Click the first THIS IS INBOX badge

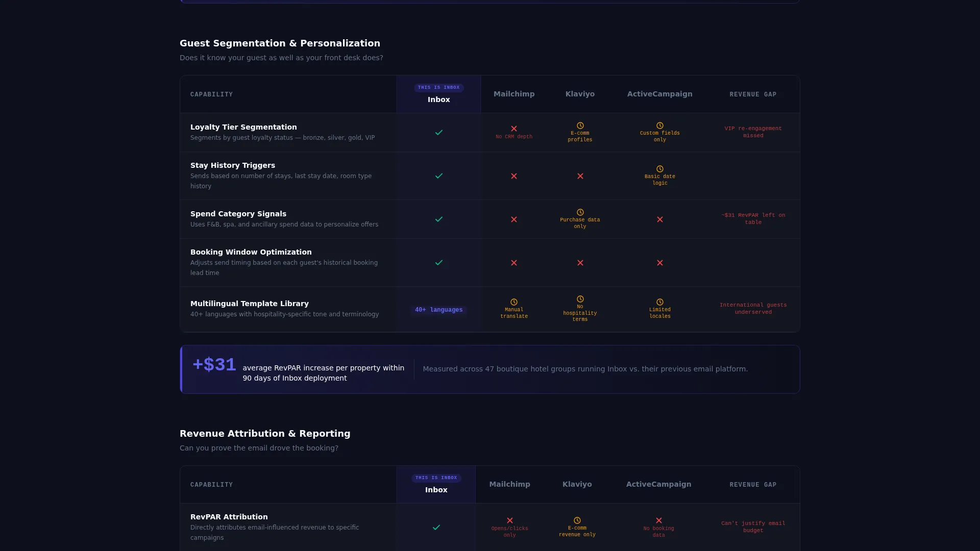[438, 88]
